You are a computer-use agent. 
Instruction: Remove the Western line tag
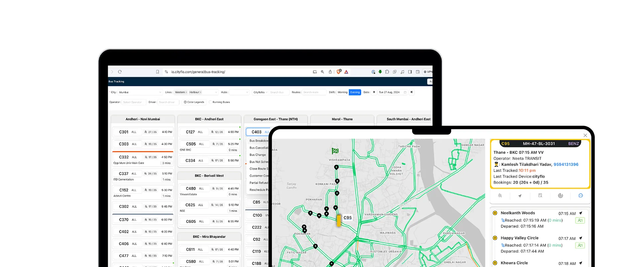(186, 92)
